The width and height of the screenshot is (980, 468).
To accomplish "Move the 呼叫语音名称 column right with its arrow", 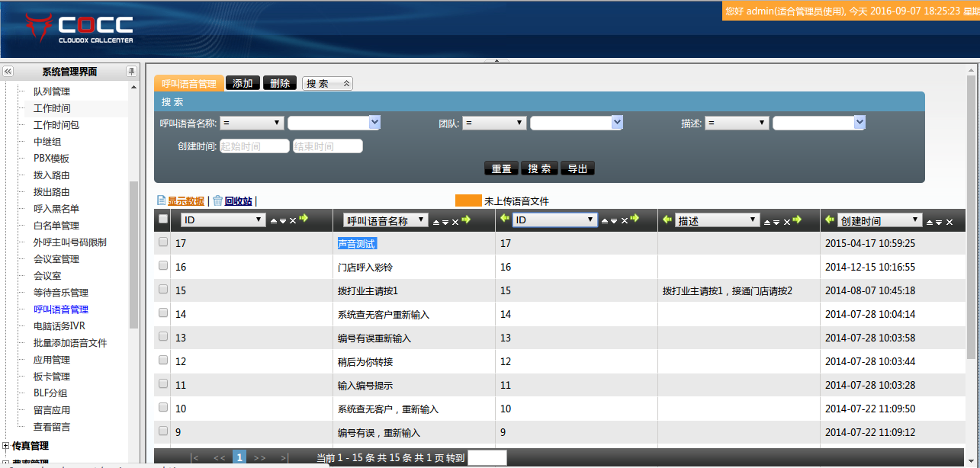I will coord(466,220).
